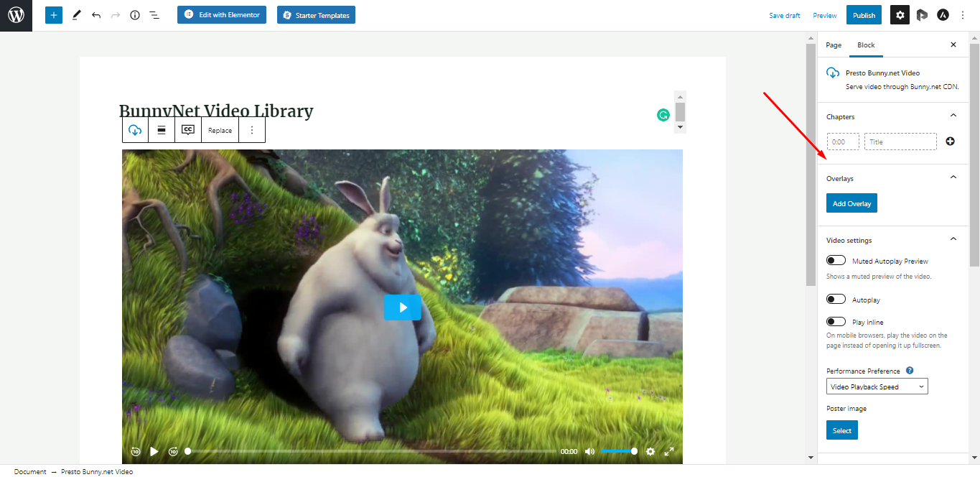
Task: Click Edit with Elementor button
Action: (x=222, y=14)
